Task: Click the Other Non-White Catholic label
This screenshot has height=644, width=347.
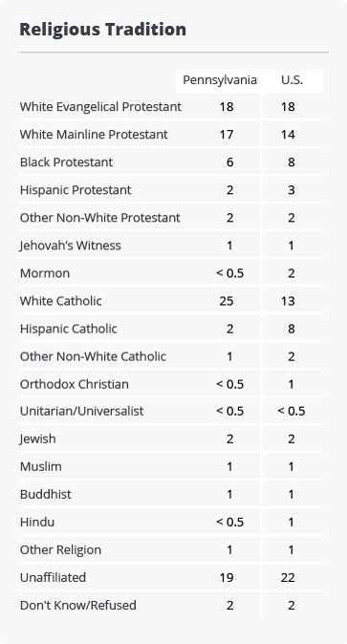Action: click(x=93, y=356)
